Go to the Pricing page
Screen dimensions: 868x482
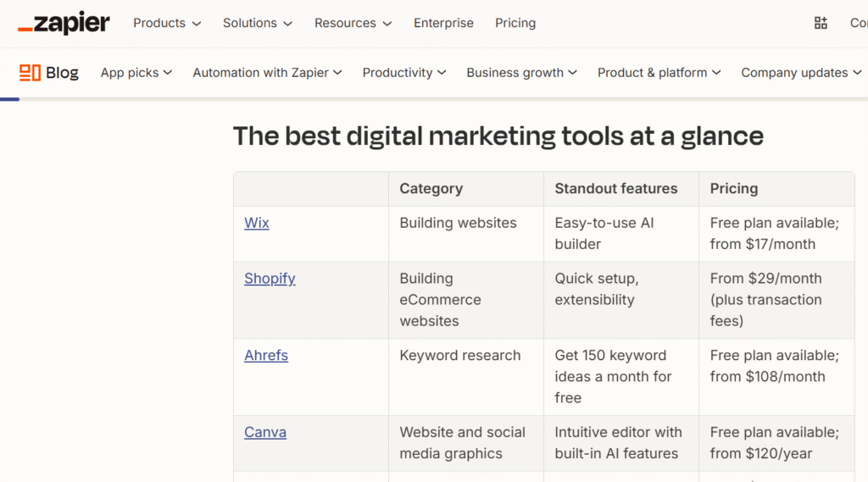[515, 23]
